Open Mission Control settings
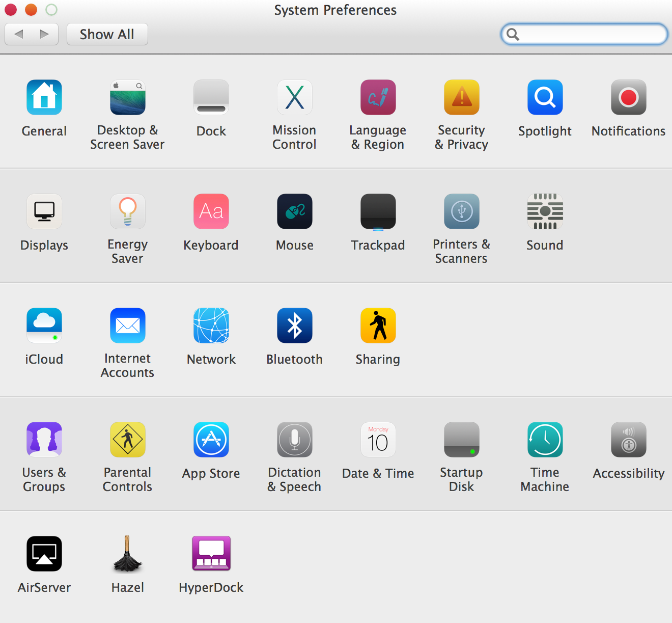 coord(295,97)
